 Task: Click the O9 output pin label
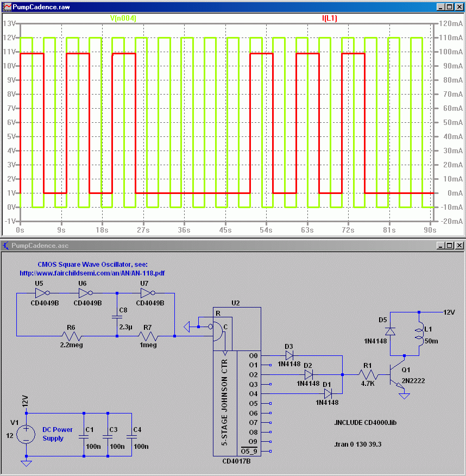point(253,441)
